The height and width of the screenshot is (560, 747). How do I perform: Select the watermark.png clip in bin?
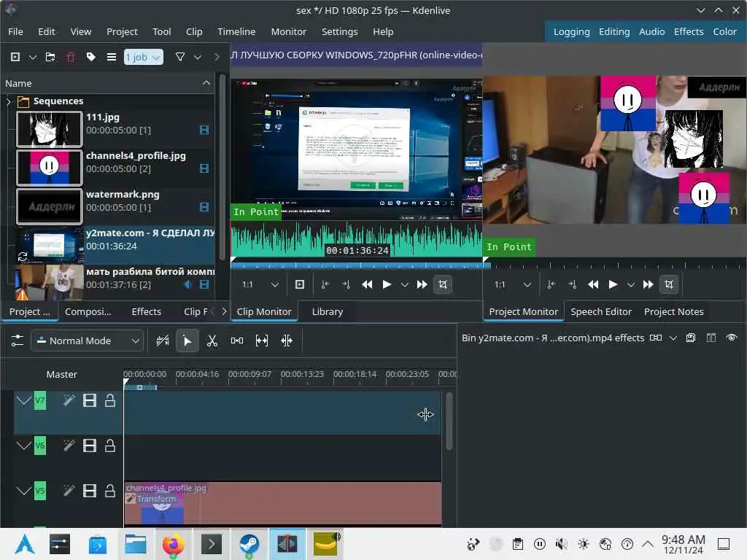click(115, 206)
